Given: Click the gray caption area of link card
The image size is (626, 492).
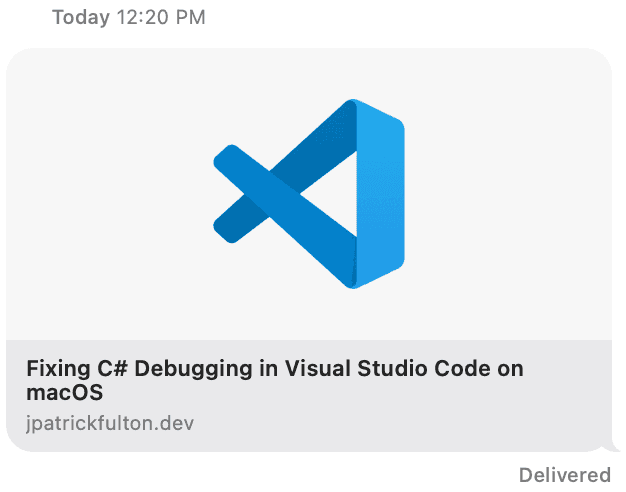Looking at the screenshot, I should (309, 396).
